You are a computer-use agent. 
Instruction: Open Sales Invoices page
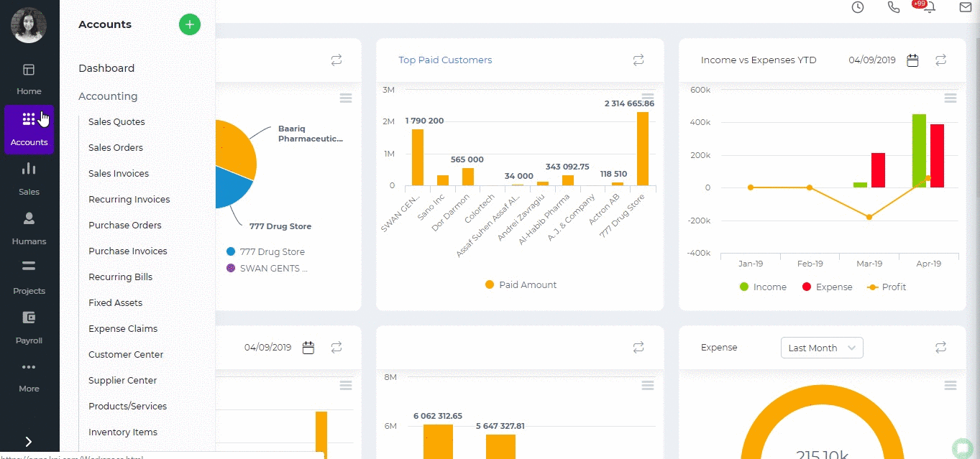point(119,174)
